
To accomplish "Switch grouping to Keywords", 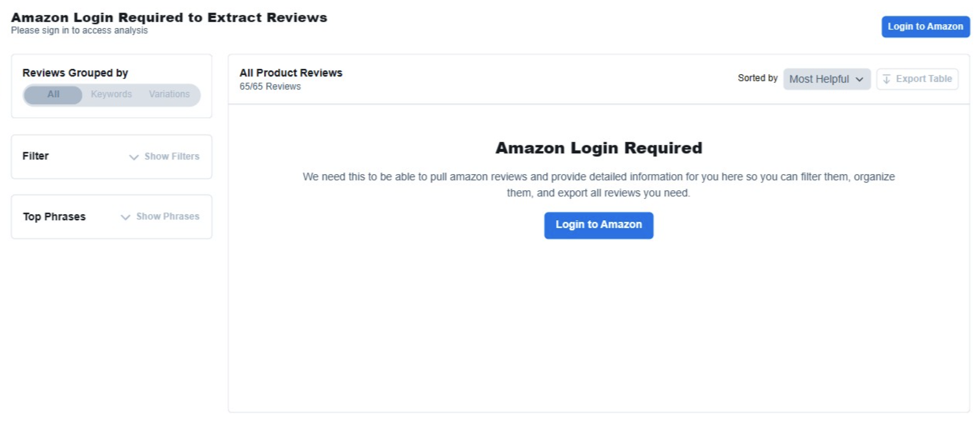I will (111, 94).
